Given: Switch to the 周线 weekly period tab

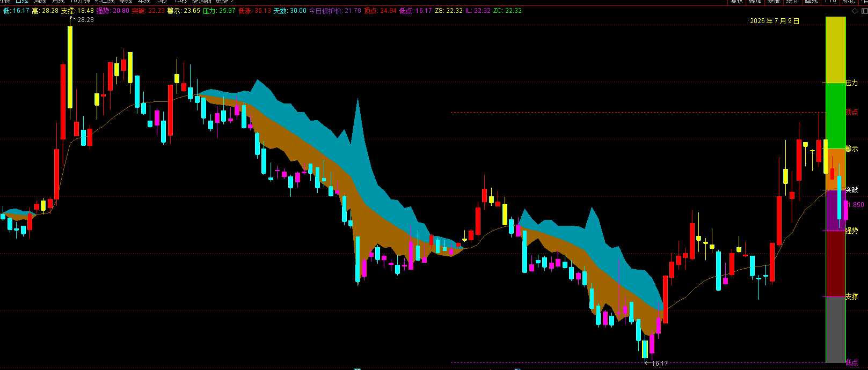Looking at the screenshot, I should point(40,2).
